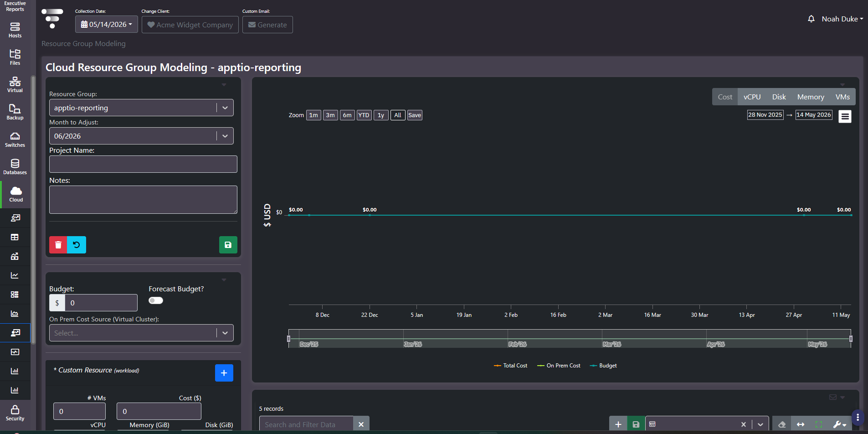Set chart zoom to 1y
This screenshot has height=434, width=868.
pos(381,115)
